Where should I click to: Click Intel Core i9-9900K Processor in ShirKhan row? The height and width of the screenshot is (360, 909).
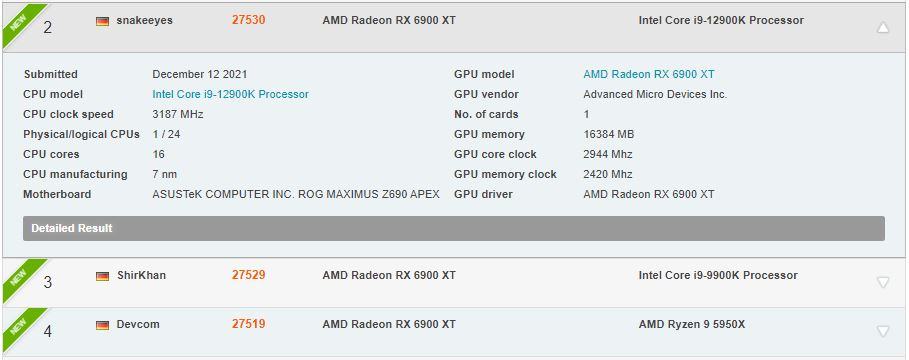tap(718, 275)
